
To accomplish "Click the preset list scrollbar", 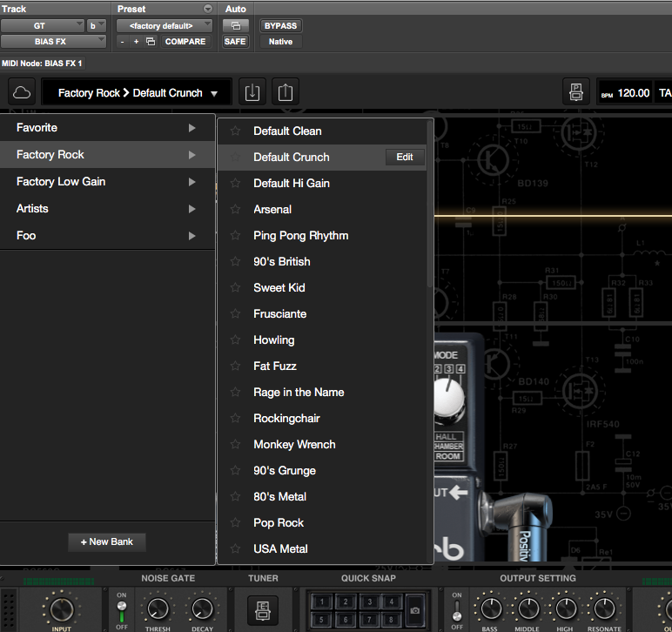I will click(430, 205).
